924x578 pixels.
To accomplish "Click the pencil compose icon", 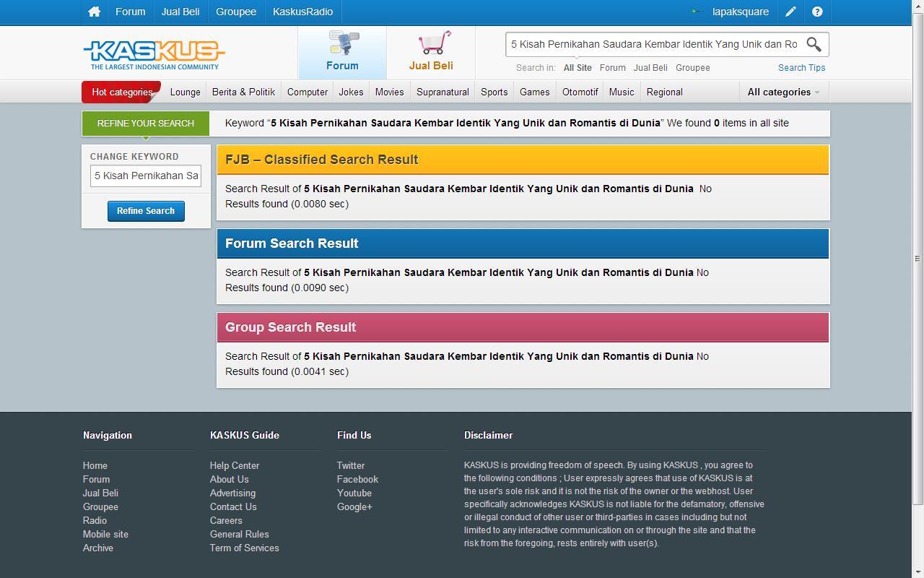I will (790, 12).
